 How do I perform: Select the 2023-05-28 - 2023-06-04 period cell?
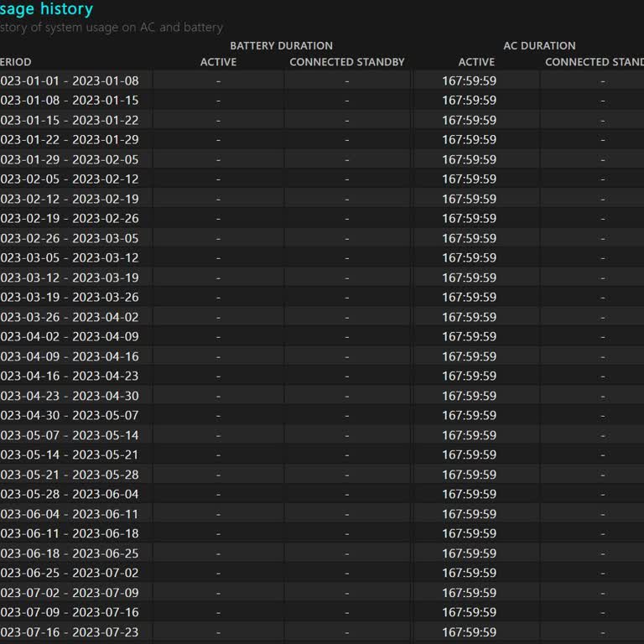tap(70, 494)
